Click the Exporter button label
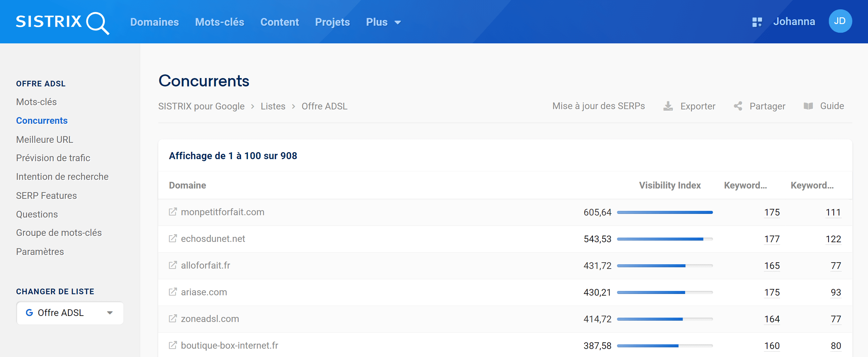This screenshot has height=357, width=868. click(x=697, y=106)
